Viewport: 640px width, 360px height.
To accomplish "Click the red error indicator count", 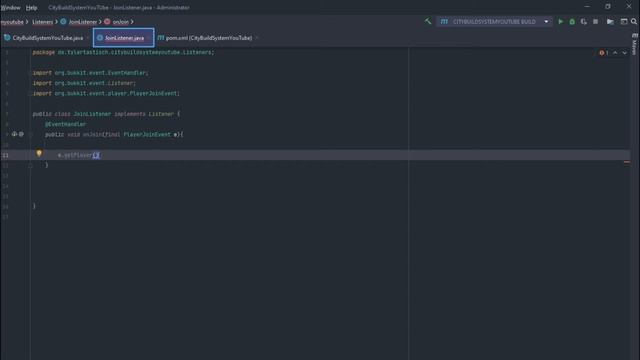I will tap(604, 53).
